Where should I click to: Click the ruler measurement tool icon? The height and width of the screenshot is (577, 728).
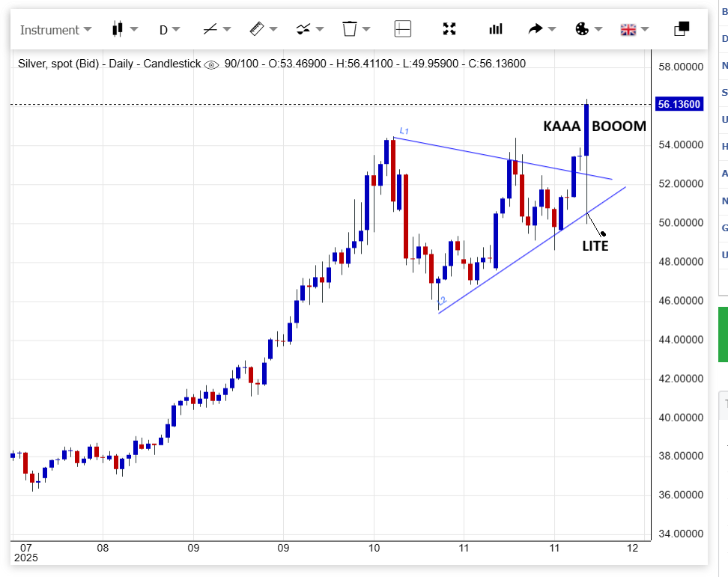[256, 29]
